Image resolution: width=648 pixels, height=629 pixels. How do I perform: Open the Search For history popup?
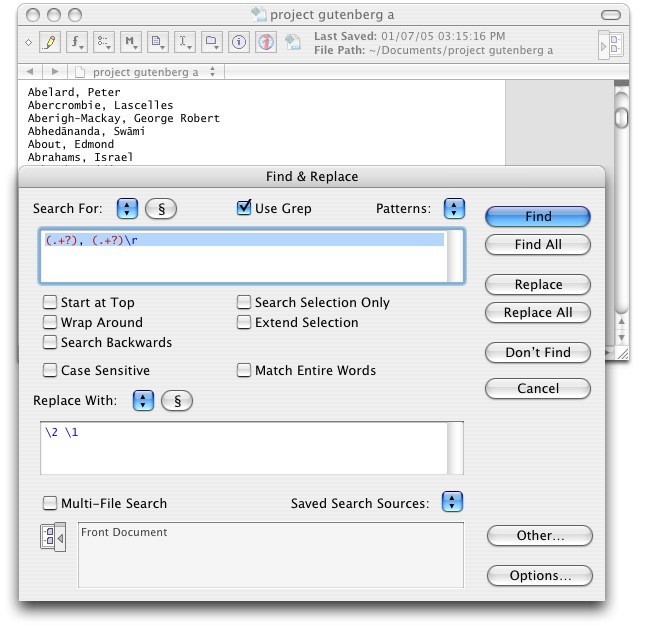(x=127, y=208)
